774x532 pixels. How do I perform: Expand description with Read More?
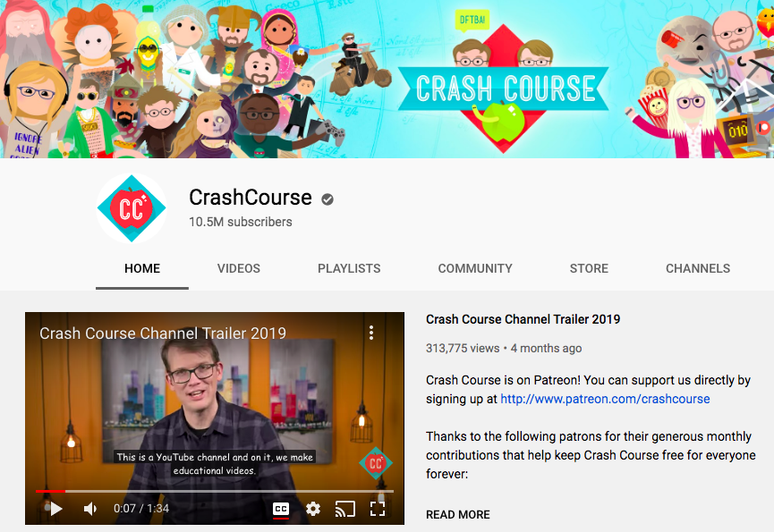457,514
